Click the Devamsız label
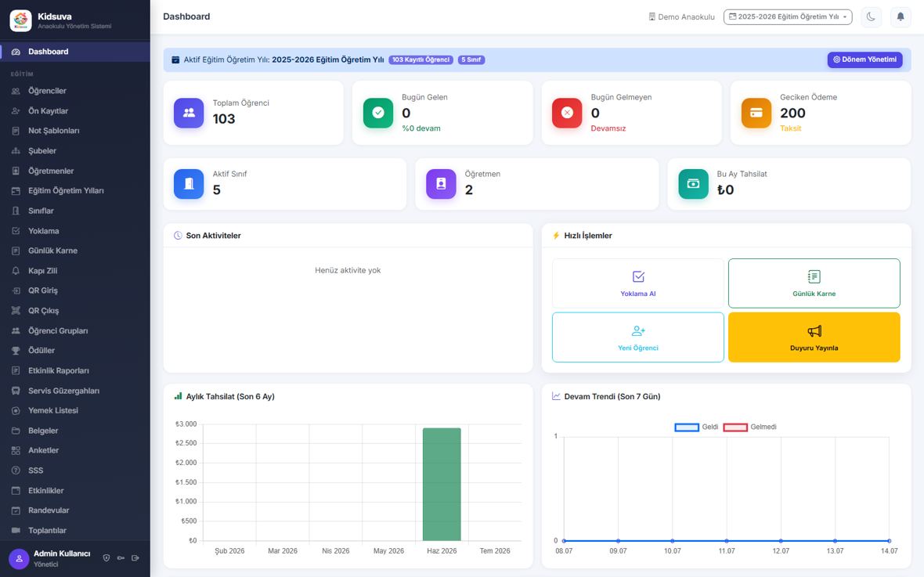The image size is (924, 577). click(x=608, y=128)
